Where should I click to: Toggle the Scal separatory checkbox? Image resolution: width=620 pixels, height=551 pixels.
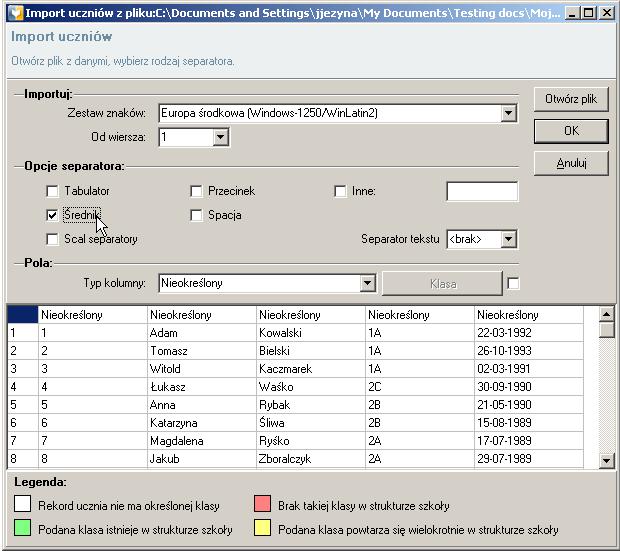[x=52, y=239]
